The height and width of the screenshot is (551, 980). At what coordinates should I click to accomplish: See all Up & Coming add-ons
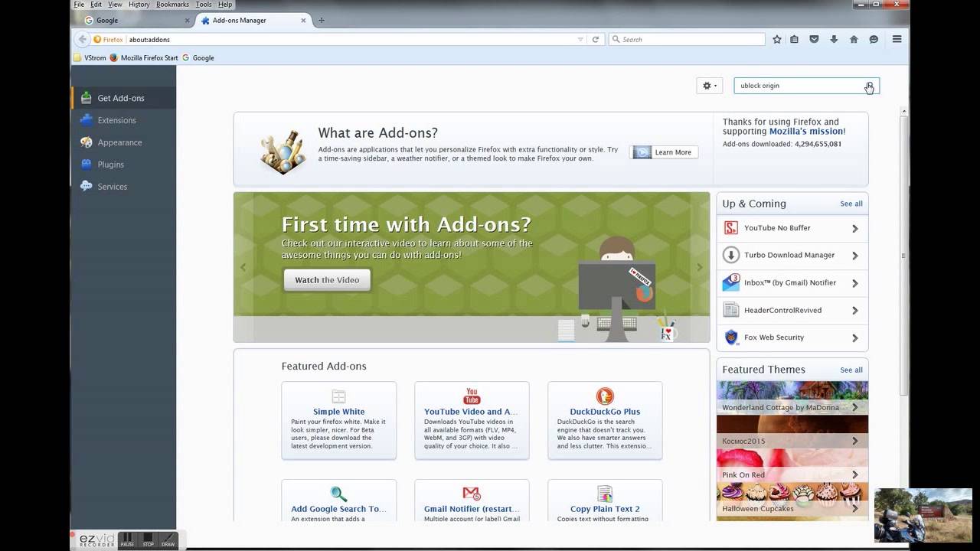click(851, 204)
